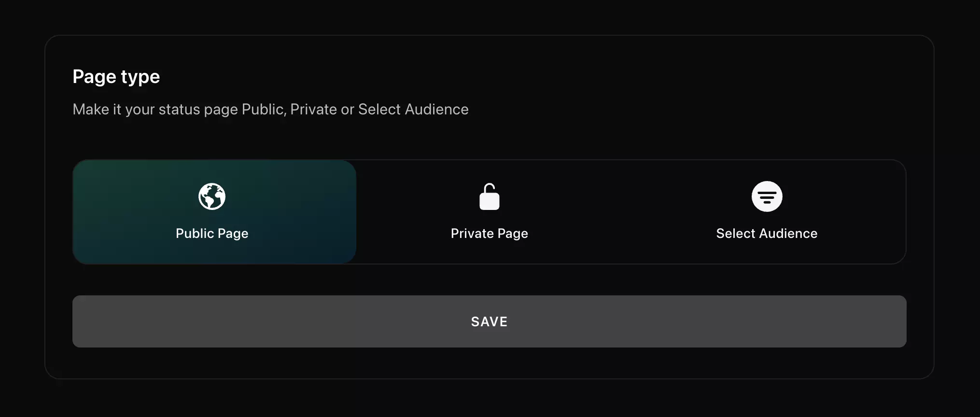The image size is (980, 417).
Task: Click the globe icon for Public Page
Action: [x=212, y=196]
